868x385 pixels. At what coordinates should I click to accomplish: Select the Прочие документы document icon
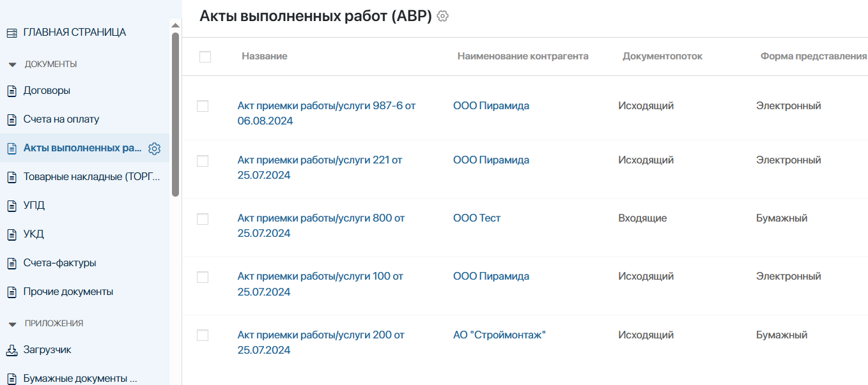click(x=10, y=291)
